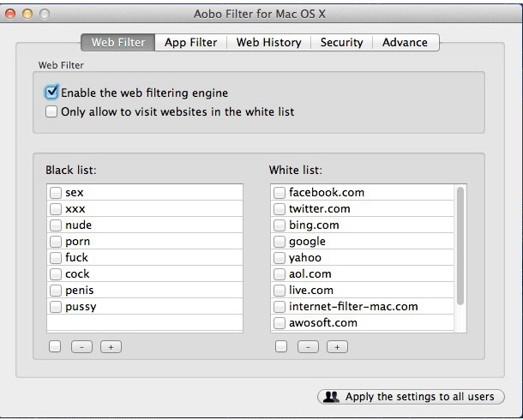Enable only allow white list websites
The height and width of the screenshot is (420, 523).
point(52,111)
